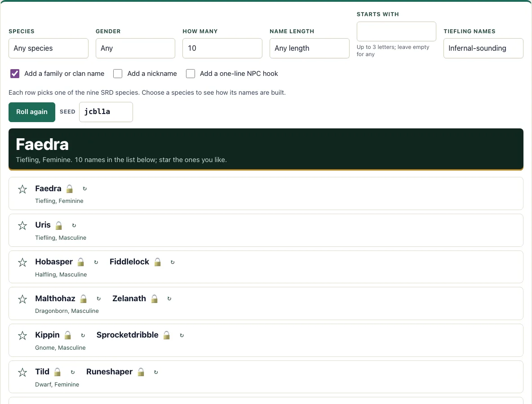Click the 'Gnome, Masculine' label

pos(60,348)
